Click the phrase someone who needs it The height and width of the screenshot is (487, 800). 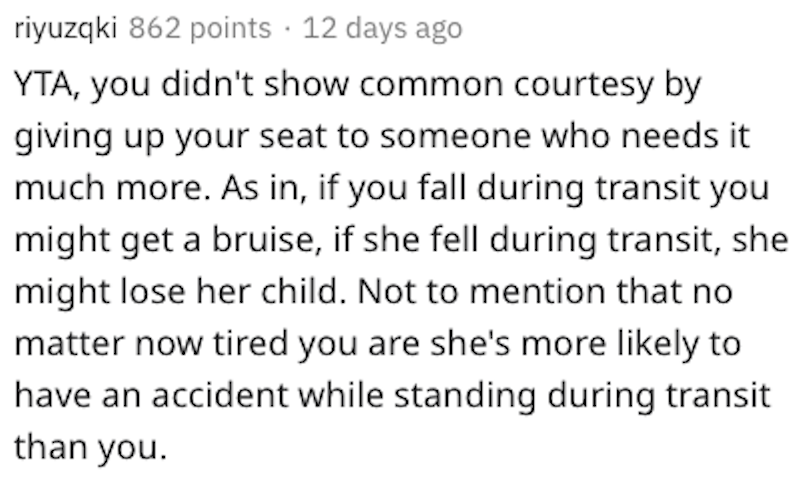pos(564,137)
